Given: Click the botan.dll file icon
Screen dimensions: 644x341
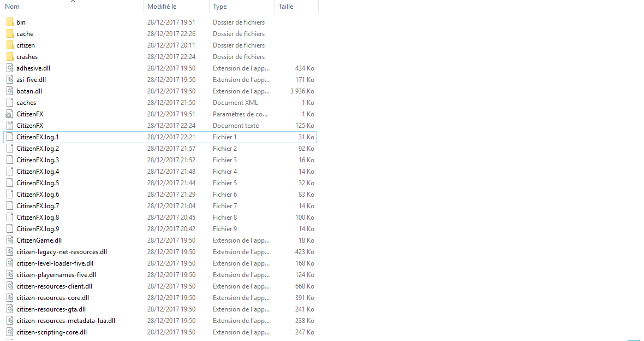Looking at the screenshot, I should (x=10, y=91).
